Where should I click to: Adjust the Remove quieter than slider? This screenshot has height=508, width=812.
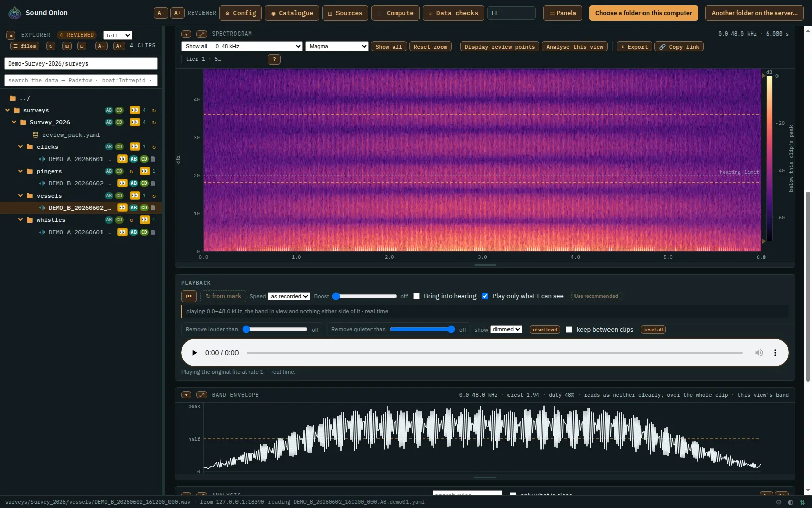click(x=422, y=330)
